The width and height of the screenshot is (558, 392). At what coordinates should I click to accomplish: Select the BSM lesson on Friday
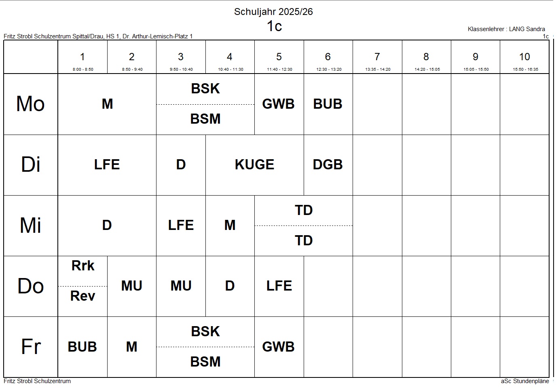pos(205,362)
